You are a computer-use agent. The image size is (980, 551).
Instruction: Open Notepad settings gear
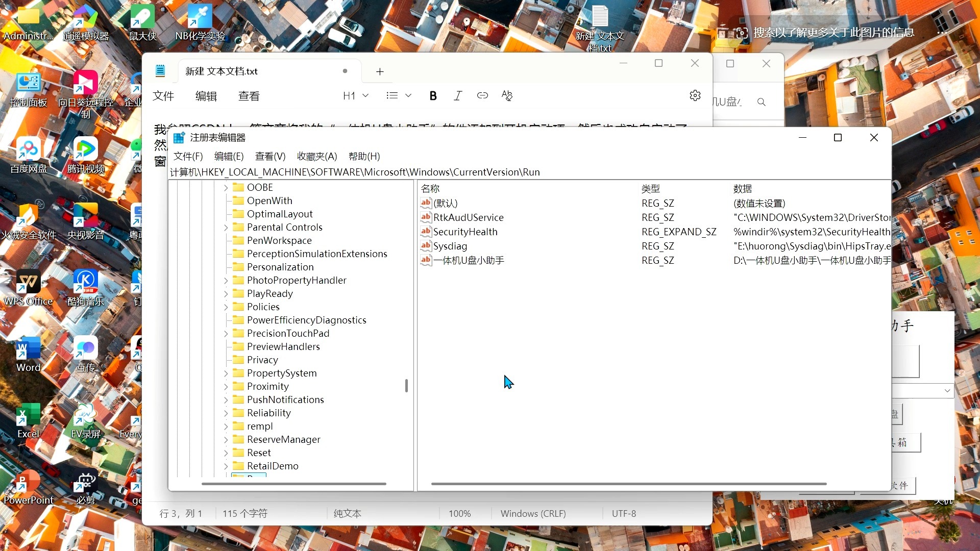click(x=695, y=95)
